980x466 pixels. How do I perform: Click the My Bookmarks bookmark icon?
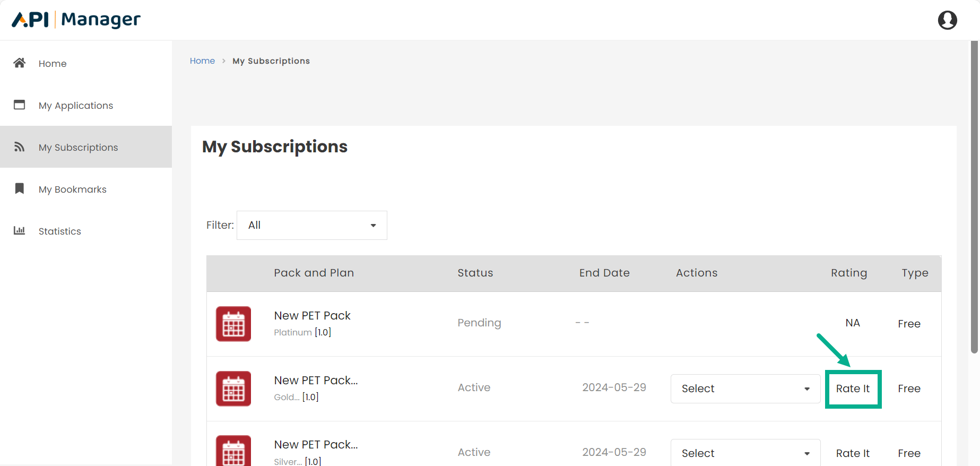[20, 188]
